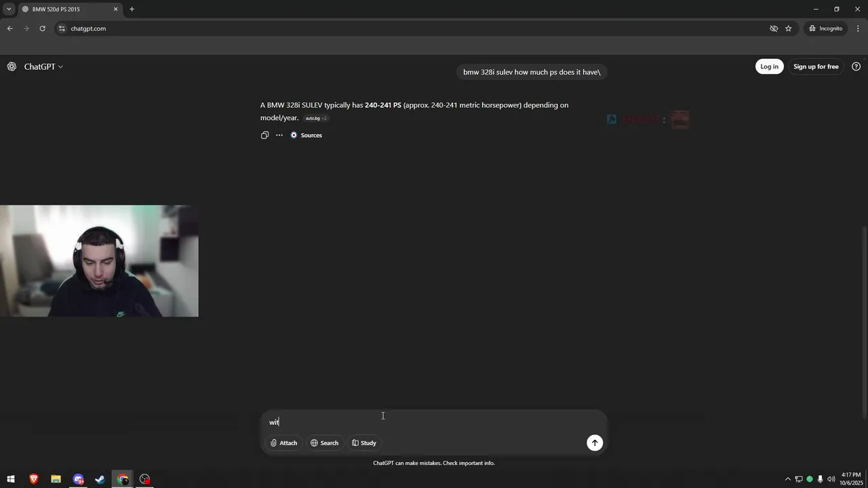Screen dimensions: 868x488
Task: View site information icon
Action: click(x=62, y=28)
